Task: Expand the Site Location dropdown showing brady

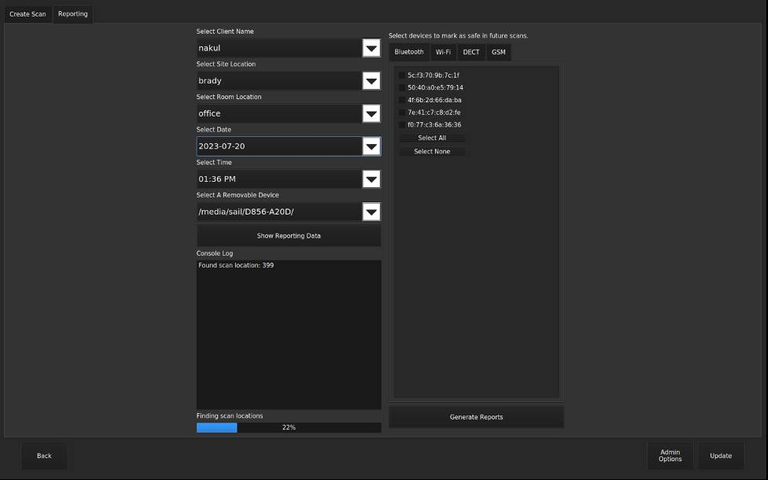Action: [371, 81]
